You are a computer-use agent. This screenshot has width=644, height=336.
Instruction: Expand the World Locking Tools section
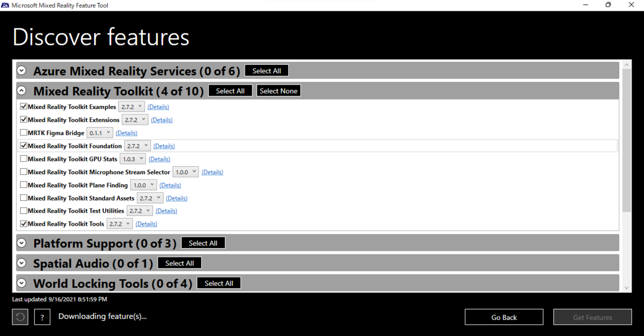point(21,283)
